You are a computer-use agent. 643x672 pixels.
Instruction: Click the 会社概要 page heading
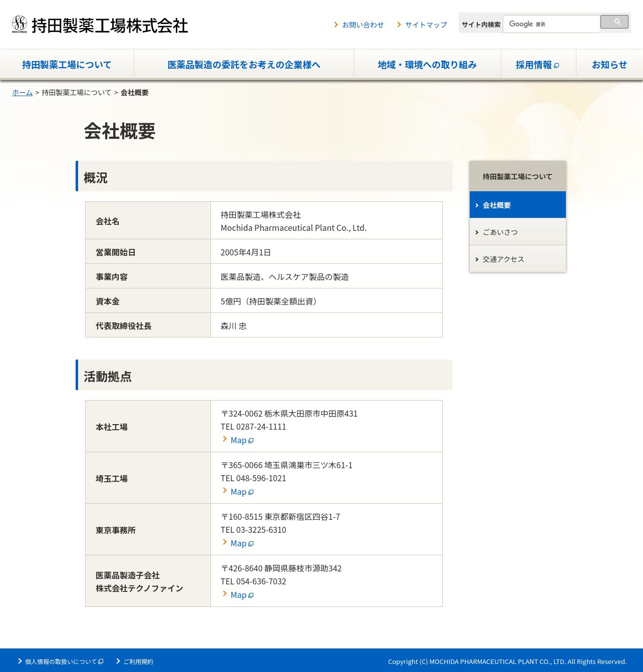(x=120, y=131)
